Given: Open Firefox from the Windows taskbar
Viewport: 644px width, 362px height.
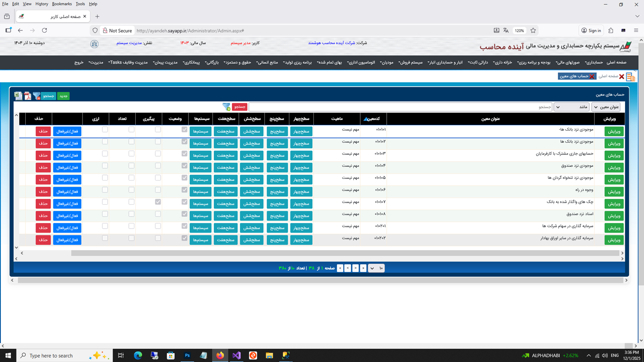Looking at the screenshot, I should point(220,355).
